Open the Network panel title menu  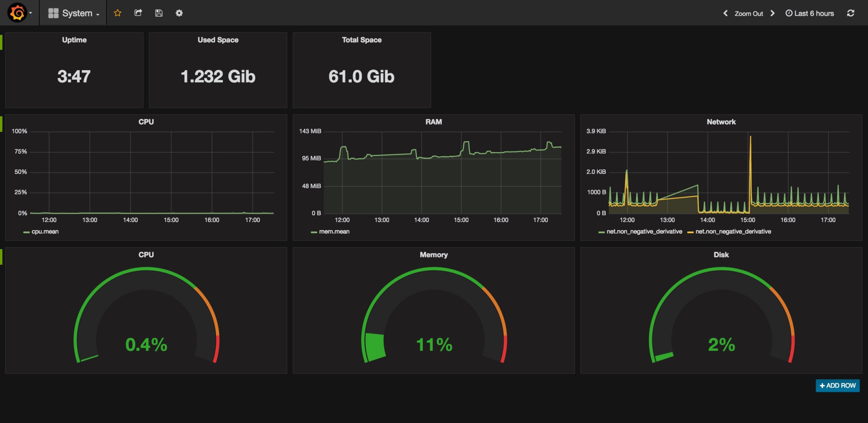[721, 122]
